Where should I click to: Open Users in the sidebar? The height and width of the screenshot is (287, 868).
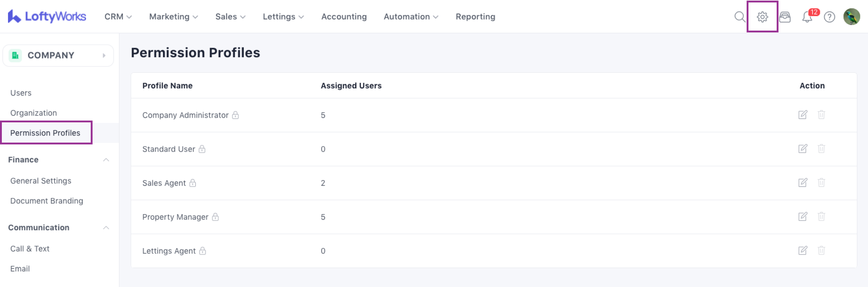[x=21, y=93]
